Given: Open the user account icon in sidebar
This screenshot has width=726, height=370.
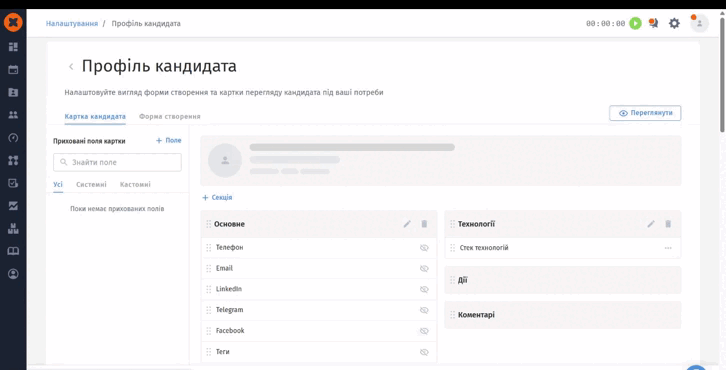Looking at the screenshot, I should tap(13, 274).
